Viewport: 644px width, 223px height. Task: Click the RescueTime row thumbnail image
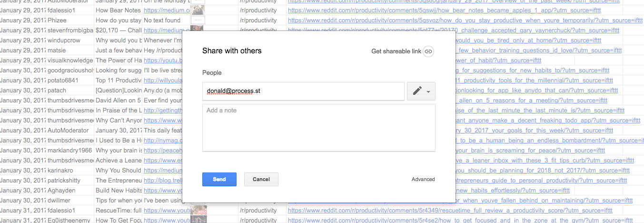coord(198,210)
